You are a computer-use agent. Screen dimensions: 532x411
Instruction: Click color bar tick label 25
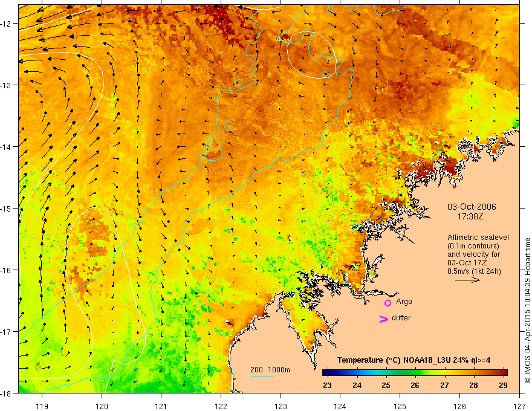click(386, 385)
